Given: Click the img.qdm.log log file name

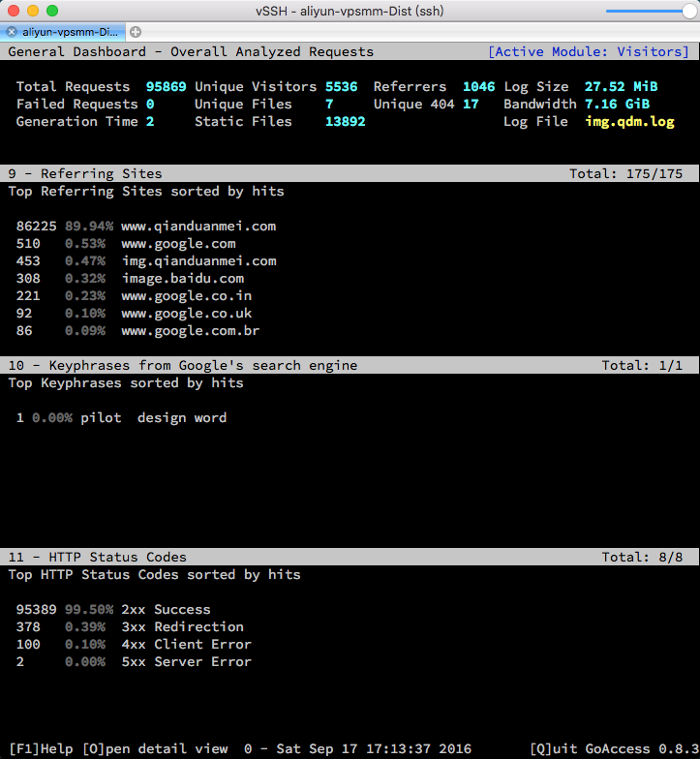Looking at the screenshot, I should (629, 122).
